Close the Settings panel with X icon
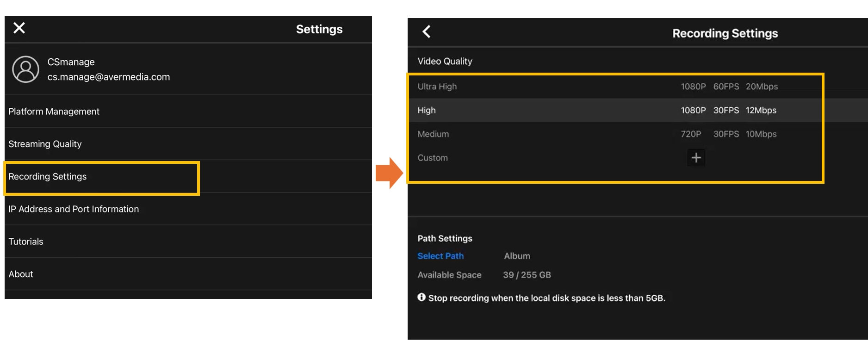The image size is (868, 354). [x=19, y=28]
